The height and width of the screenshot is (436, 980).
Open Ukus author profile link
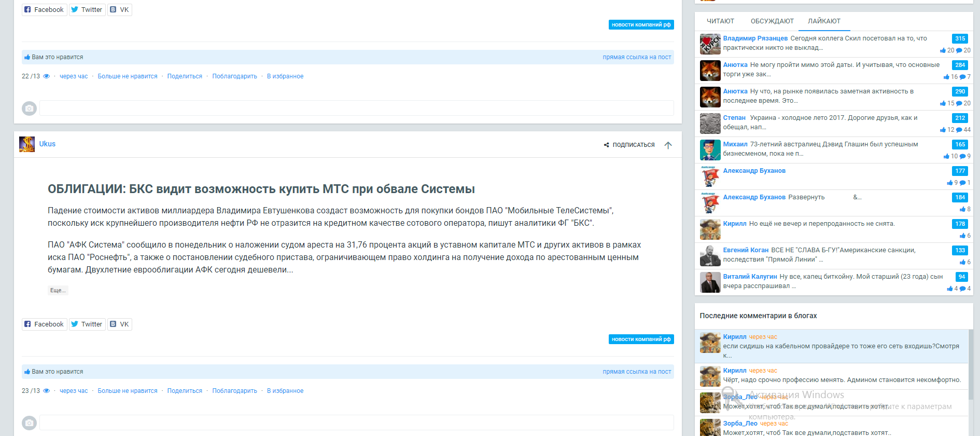[47, 144]
